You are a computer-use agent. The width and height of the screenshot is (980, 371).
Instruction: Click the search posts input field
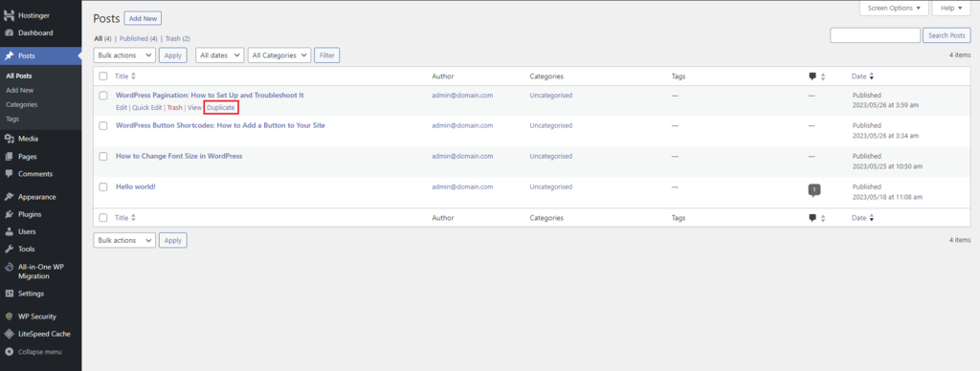875,35
